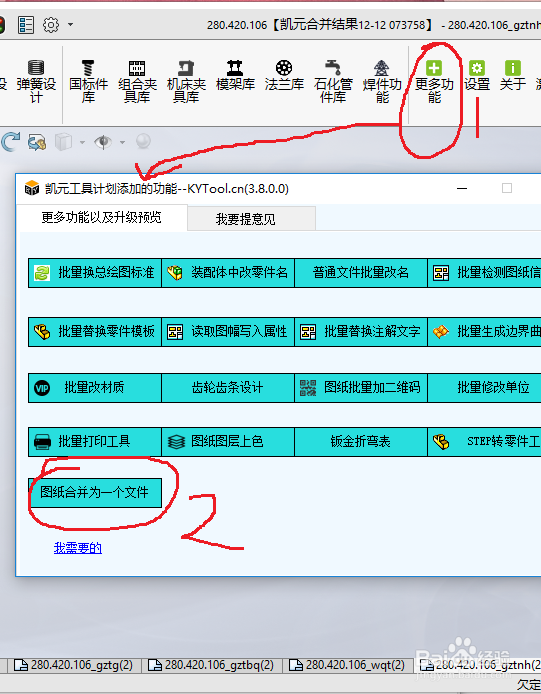Click 批量打印工具 button
The width and height of the screenshot is (541, 694).
(95, 442)
